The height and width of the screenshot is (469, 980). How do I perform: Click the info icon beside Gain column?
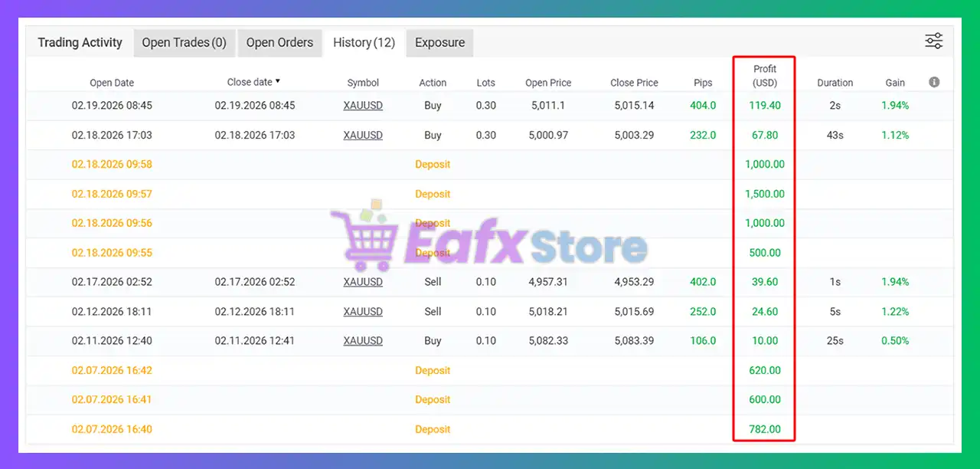[x=934, y=82]
